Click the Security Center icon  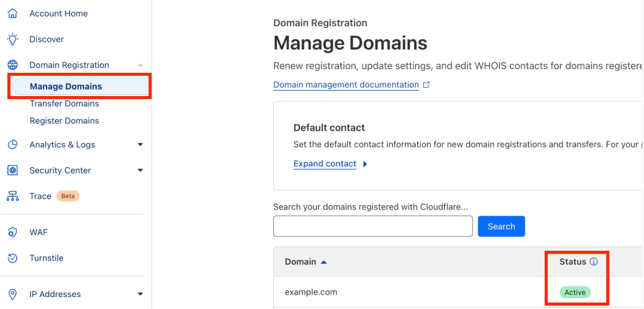(x=13, y=171)
